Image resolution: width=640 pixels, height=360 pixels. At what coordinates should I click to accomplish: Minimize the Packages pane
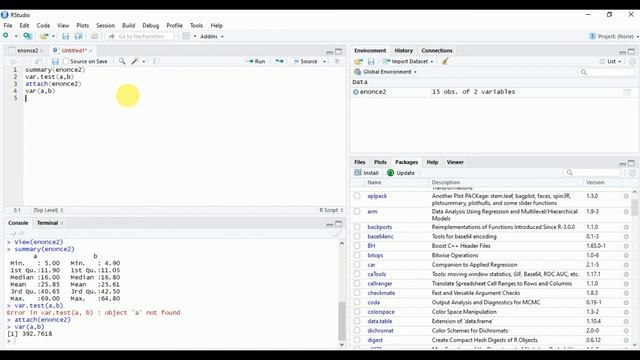tap(622, 163)
